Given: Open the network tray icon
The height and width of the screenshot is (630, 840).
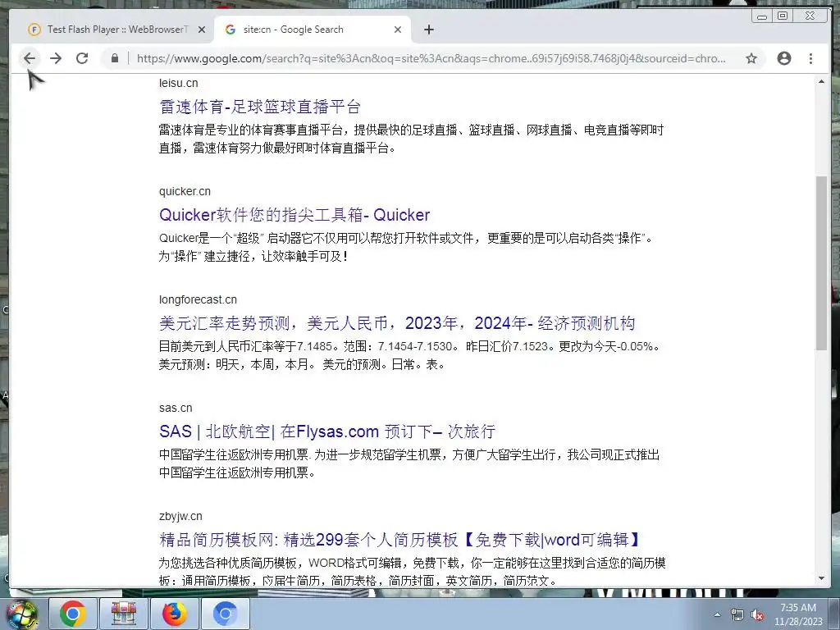Looking at the screenshot, I should [x=737, y=614].
